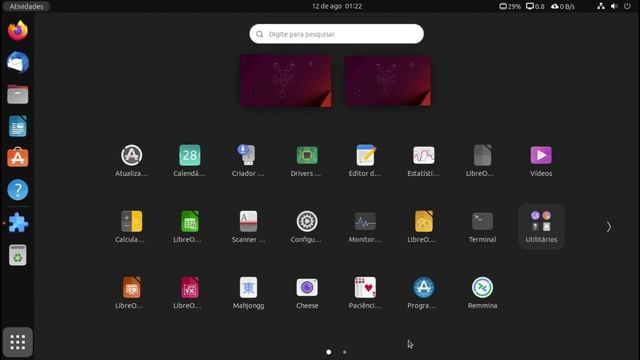Select the first workspace thumbnail
Viewport: 640px width, 360px height.
tap(286, 81)
